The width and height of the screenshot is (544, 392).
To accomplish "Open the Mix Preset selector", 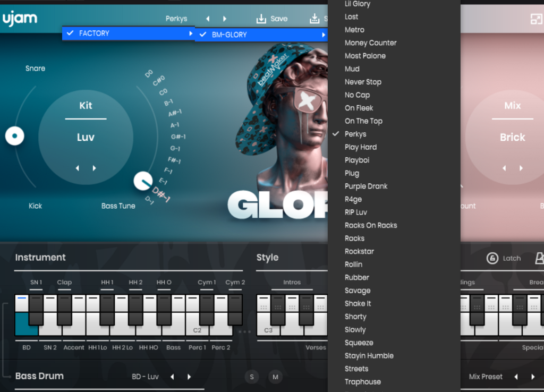I will (x=486, y=377).
